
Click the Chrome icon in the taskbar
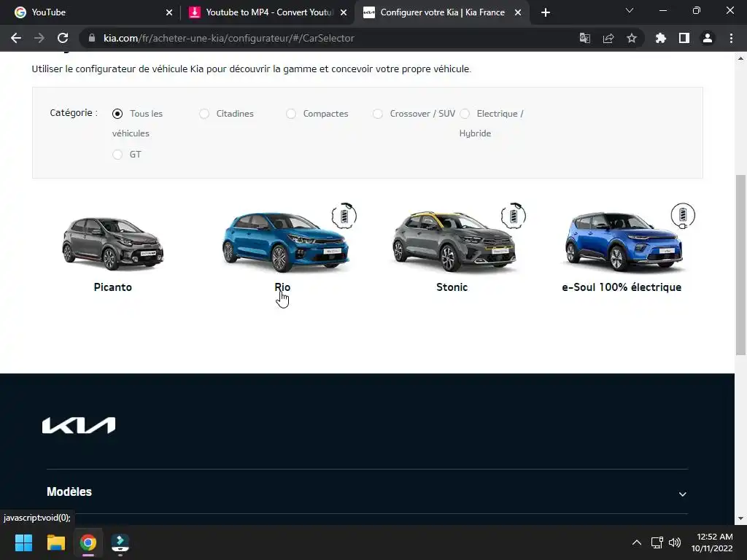[88, 542]
